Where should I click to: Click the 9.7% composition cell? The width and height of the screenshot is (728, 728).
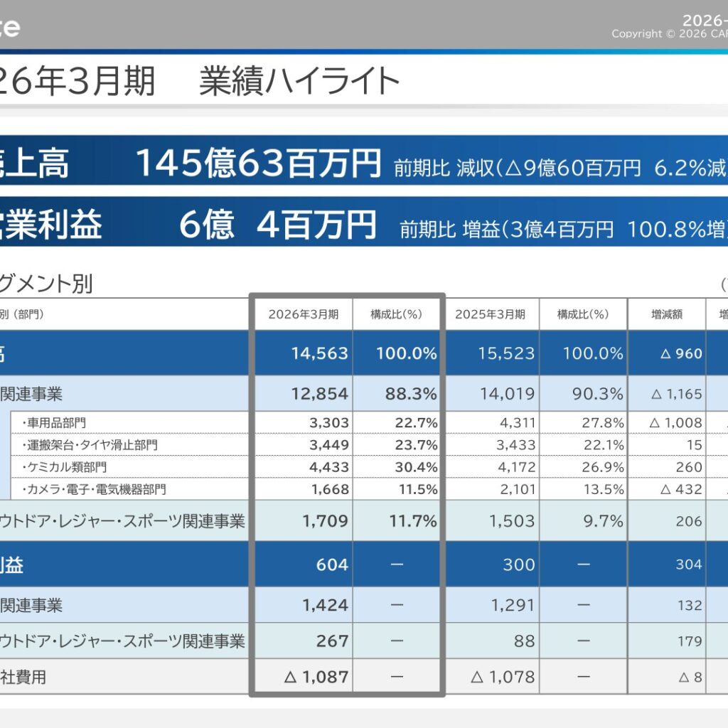pyautogui.click(x=603, y=521)
